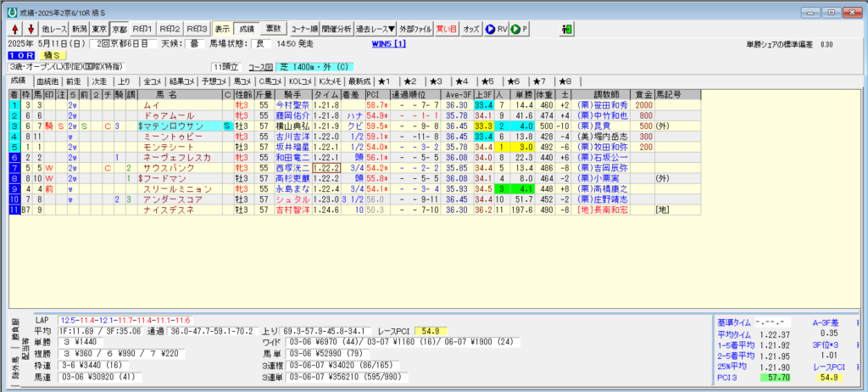868x392 pixels.
Task: Sort by the タイム column header
Action: (x=326, y=95)
